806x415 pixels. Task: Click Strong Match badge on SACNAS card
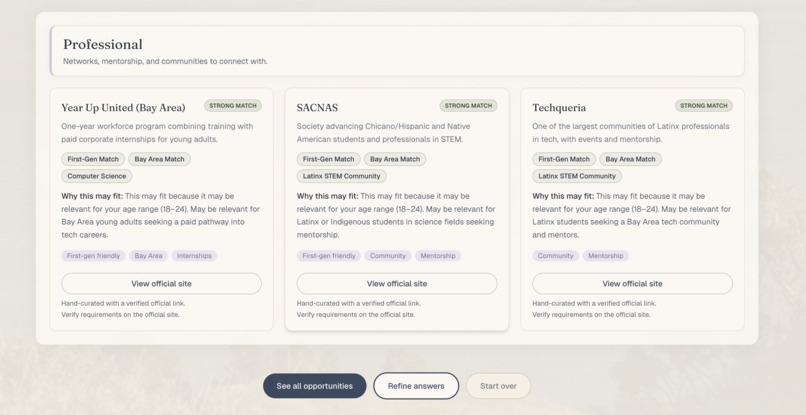pyautogui.click(x=468, y=105)
